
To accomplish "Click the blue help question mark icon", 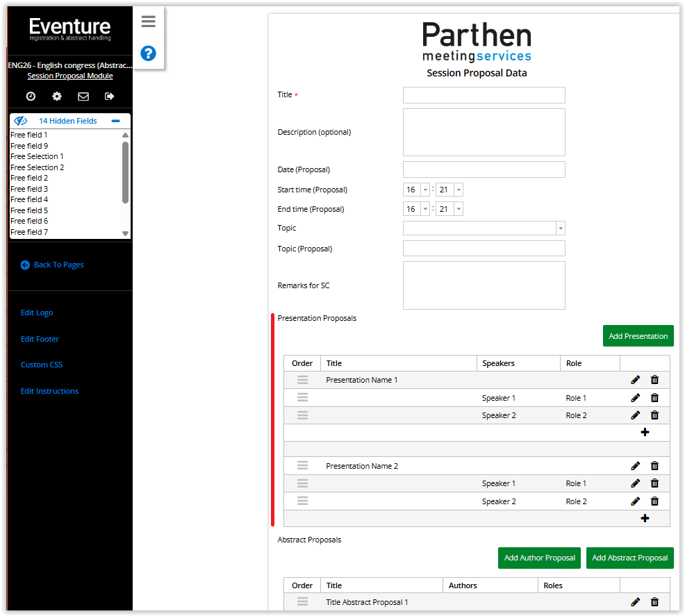I will coord(148,53).
